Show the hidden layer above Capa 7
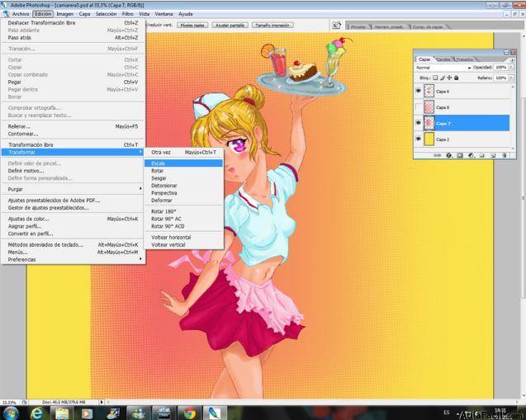 point(419,107)
